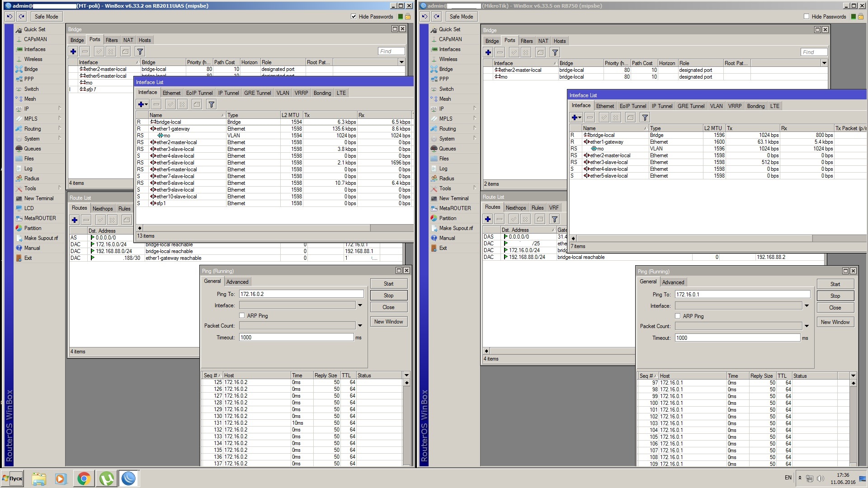Open New Terminal in the left WinBox sidebar

pyautogui.click(x=38, y=198)
